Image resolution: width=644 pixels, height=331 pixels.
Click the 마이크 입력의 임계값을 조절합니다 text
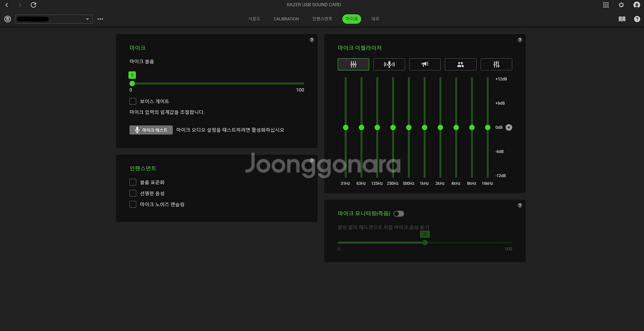pos(167,113)
